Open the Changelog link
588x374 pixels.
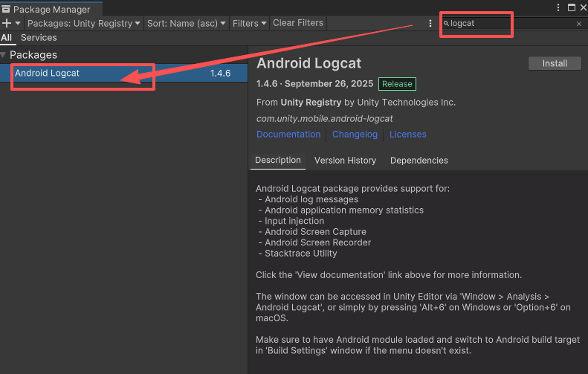point(355,135)
